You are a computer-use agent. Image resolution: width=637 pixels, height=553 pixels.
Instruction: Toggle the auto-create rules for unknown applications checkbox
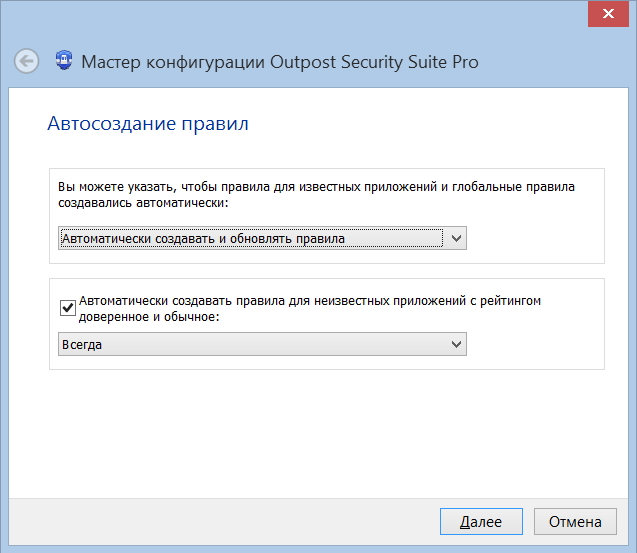coord(68,308)
